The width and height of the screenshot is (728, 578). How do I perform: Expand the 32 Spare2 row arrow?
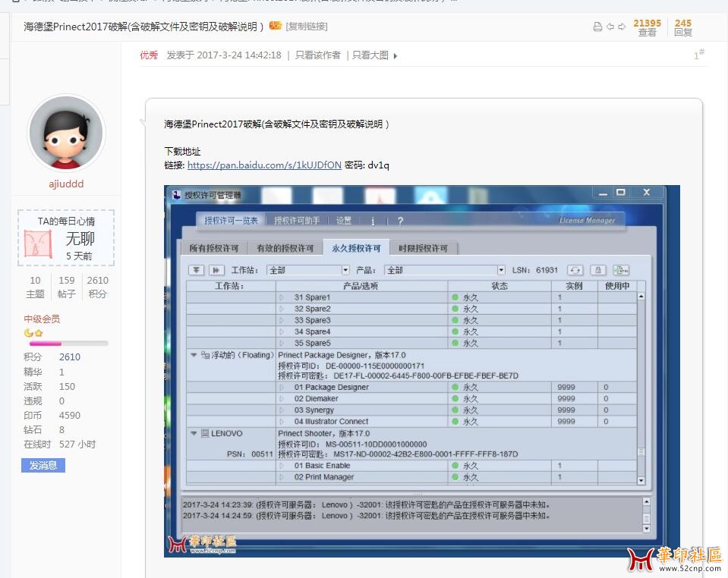click(282, 309)
